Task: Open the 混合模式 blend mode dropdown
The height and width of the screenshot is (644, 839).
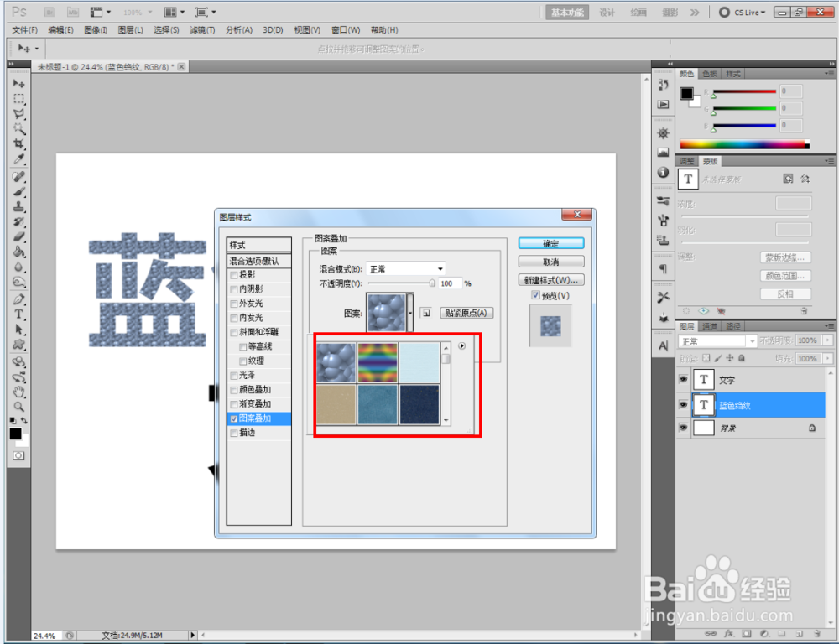Action: coord(405,269)
